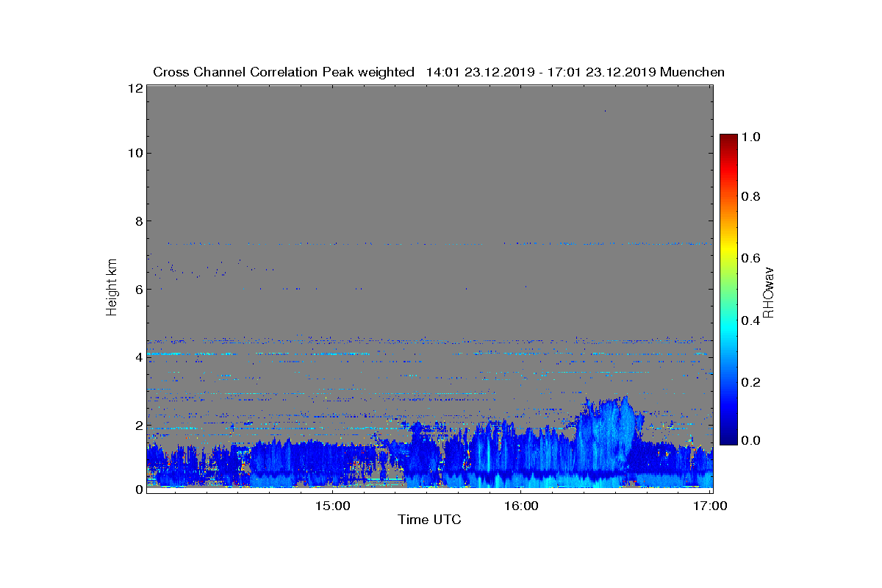Click the tall cloud echo reaching 2.8 km near 16:30
The height and width of the screenshot is (588, 882).
click(606, 437)
